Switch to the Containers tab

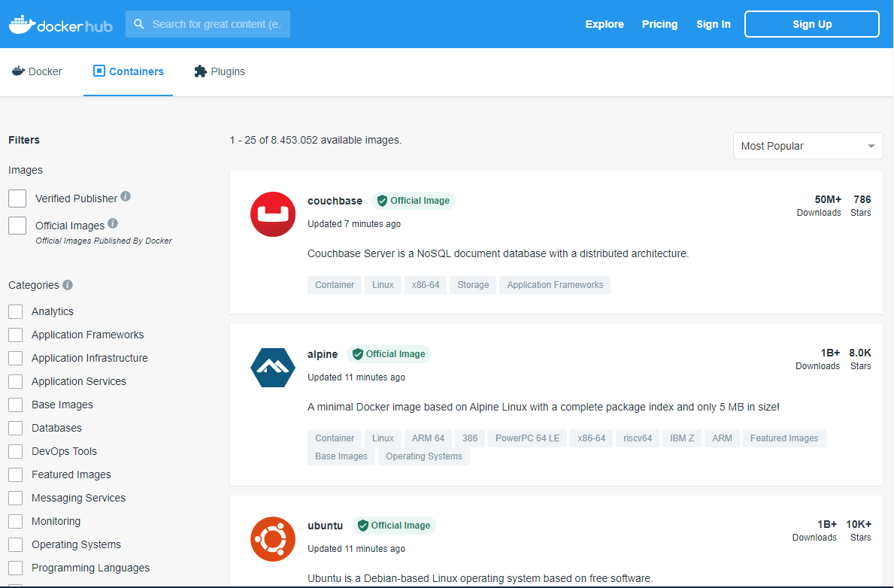129,71
